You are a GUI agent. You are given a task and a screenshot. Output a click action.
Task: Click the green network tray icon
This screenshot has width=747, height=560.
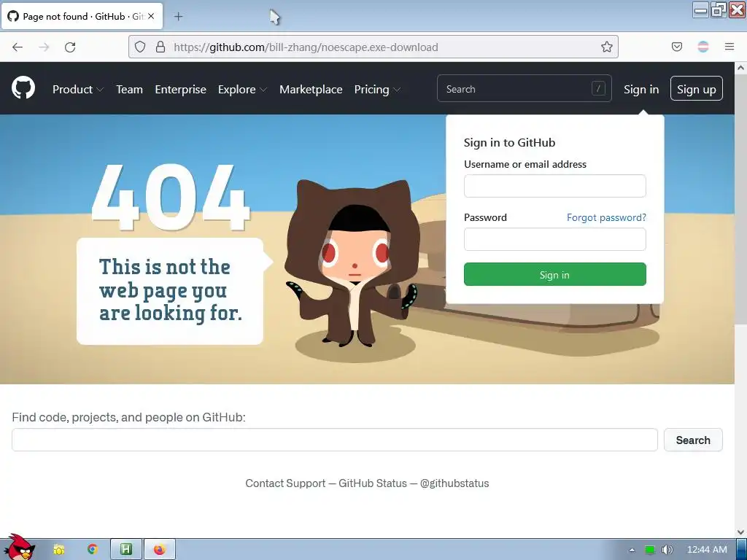click(x=650, y=550)
